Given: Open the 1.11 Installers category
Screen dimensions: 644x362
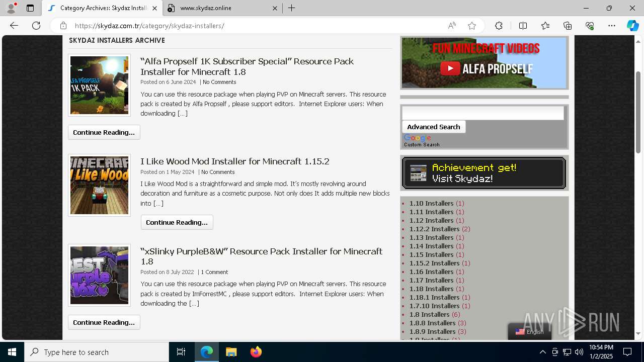Looking at the screenshot, I should [431, 212].
